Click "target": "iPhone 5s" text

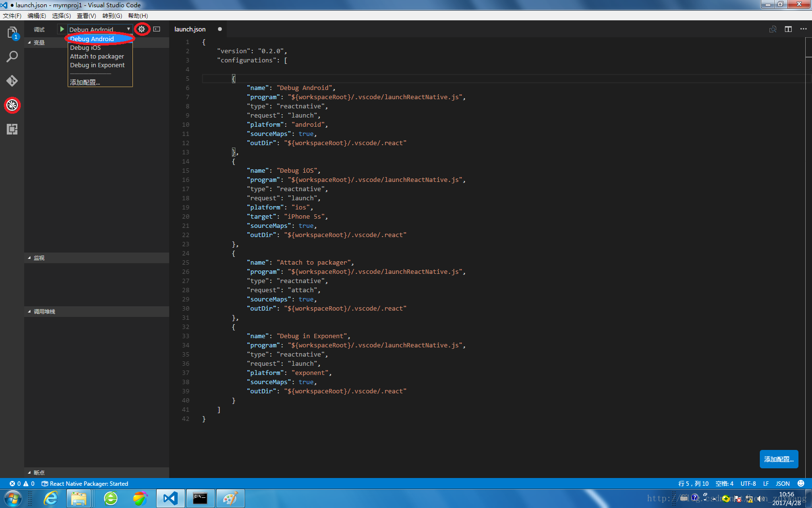point(287,216)
